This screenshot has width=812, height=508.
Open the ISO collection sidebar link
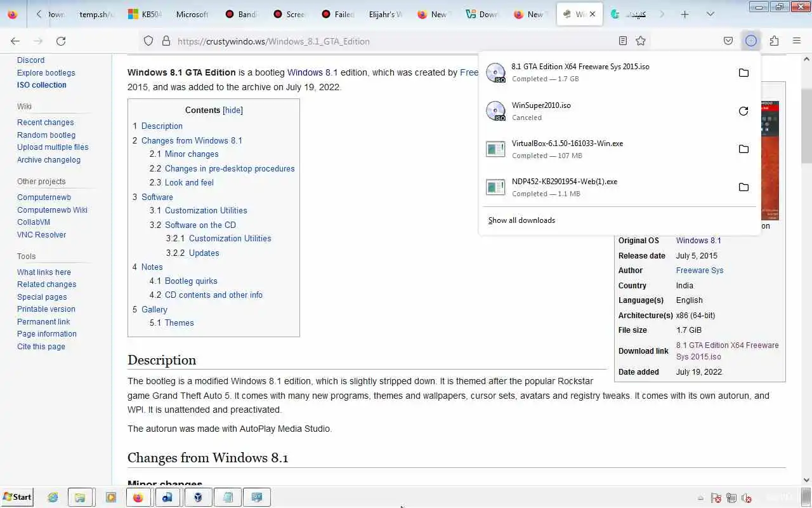tap(42, 85)
